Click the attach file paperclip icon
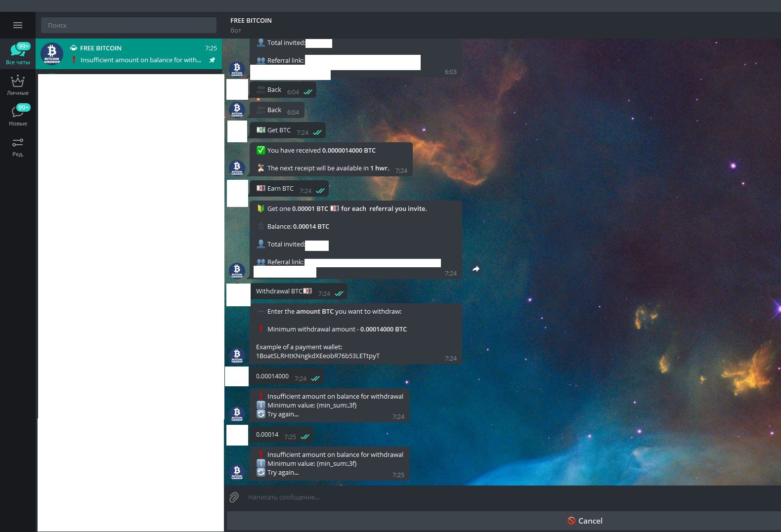 234,497
